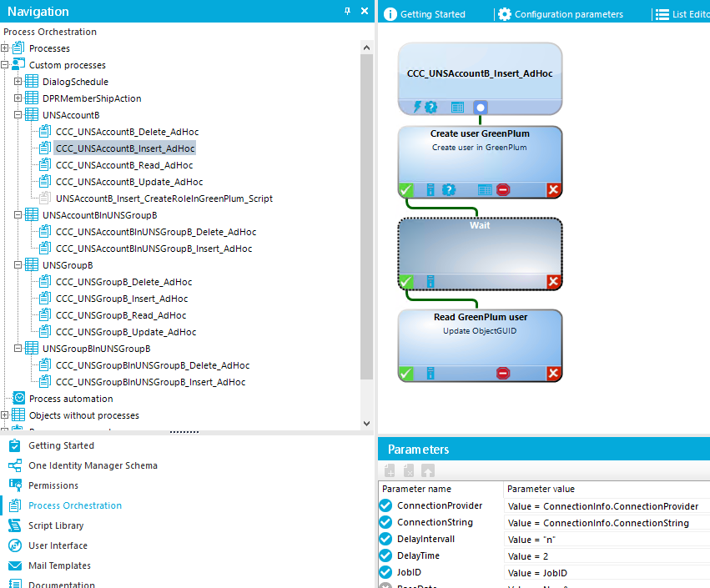Expand the DPRMemberShipAction node
The width and height of the screenshot is (710, 588).
click(x=16, y=98)
